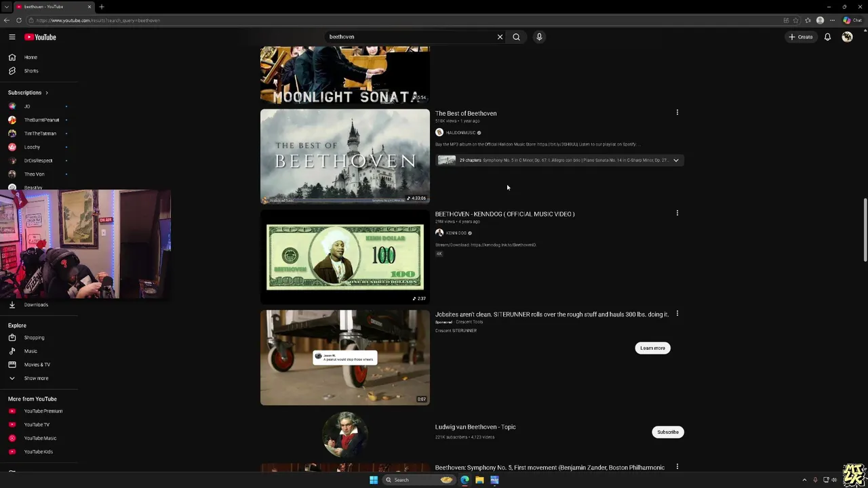
Task: Open options for Symphony No. 5 video
Action: [677, 467]
